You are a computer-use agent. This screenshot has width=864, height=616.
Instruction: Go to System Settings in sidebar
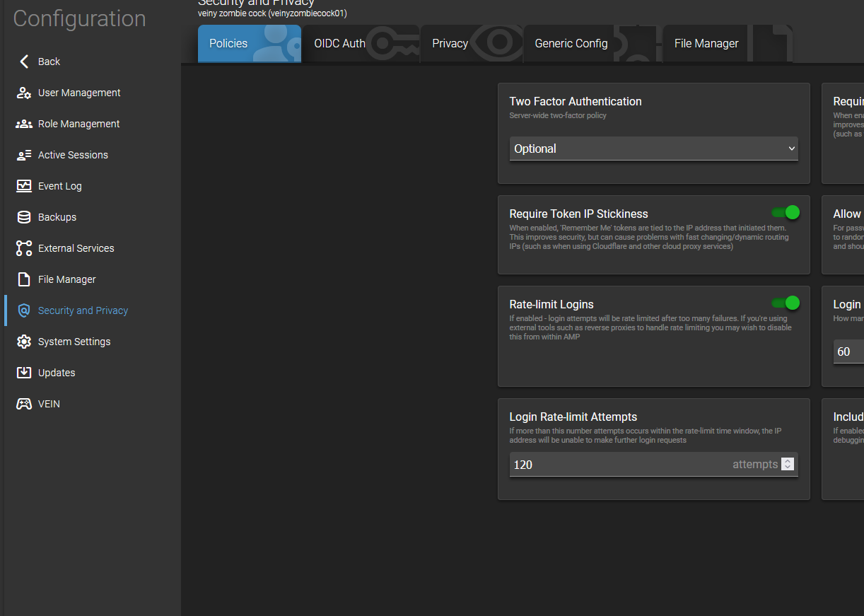pyautogui.click(x=74, y=342)
